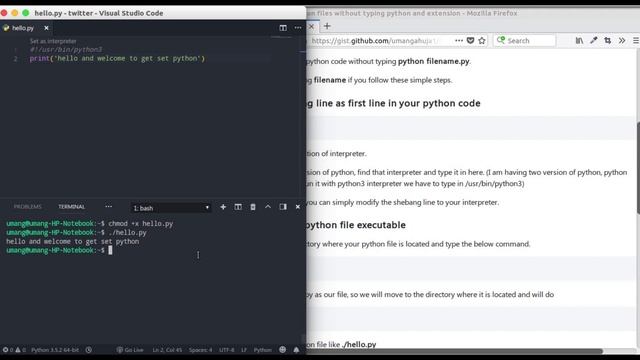Open a new Firefox tab
The height and width of the screenshot is (360, 640).
(x=327, y=26)
